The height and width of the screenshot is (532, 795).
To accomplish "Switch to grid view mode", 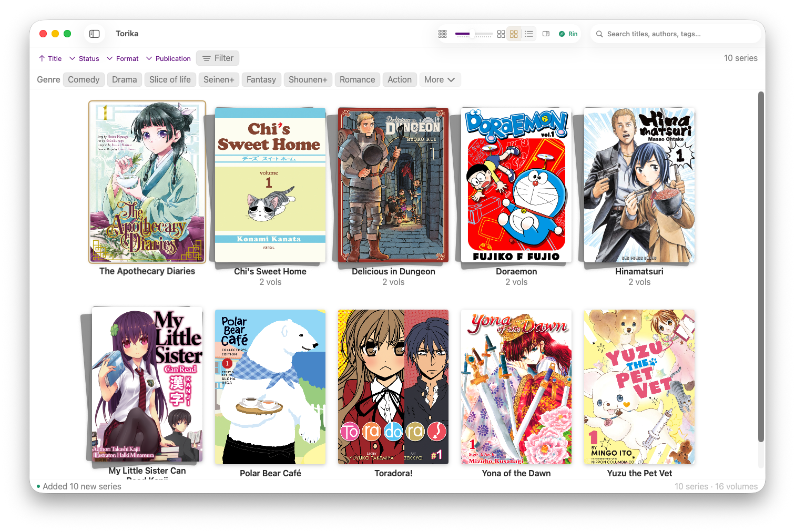I will click(514, 34).
